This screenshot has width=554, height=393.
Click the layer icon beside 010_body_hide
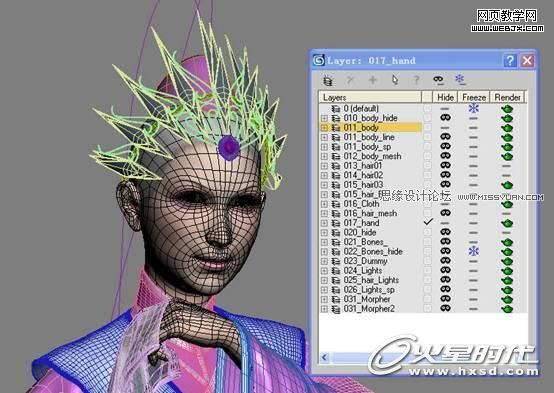point(336,118)
